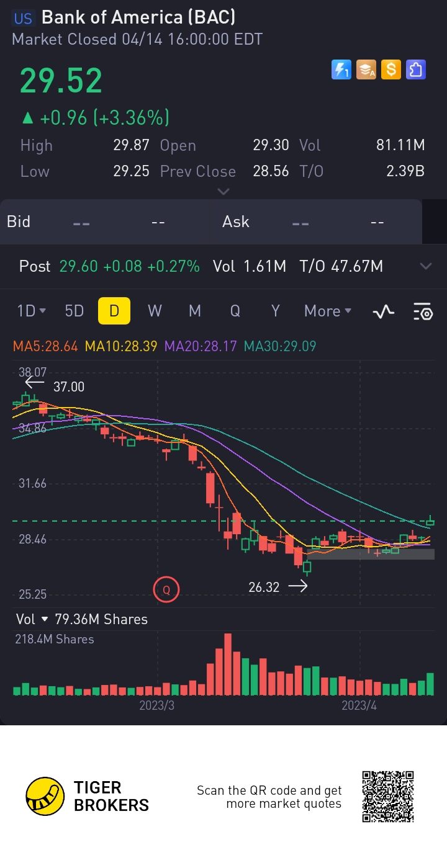Tap the US market badge

click(23, 19)
